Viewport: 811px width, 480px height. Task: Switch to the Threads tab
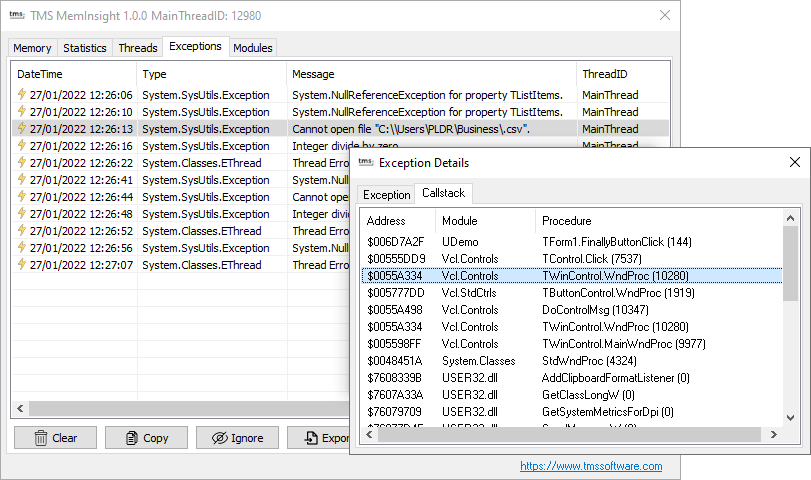click(138, 48)
